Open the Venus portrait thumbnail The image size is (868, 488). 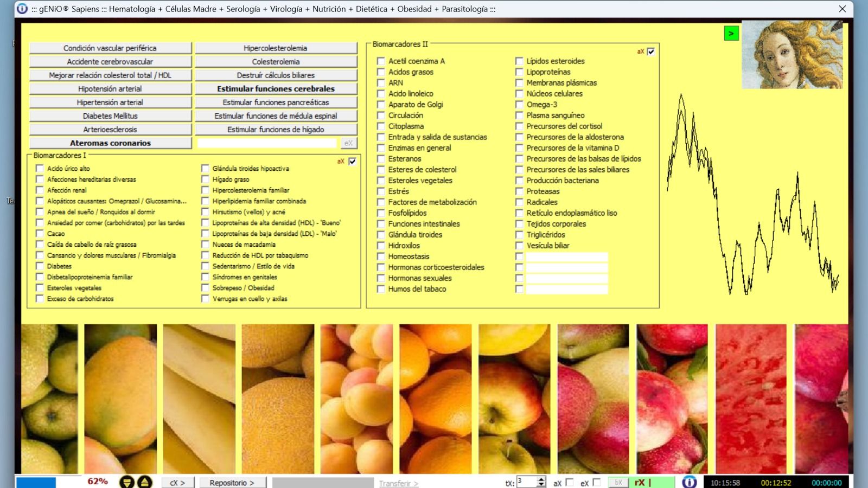pos(792,55)
